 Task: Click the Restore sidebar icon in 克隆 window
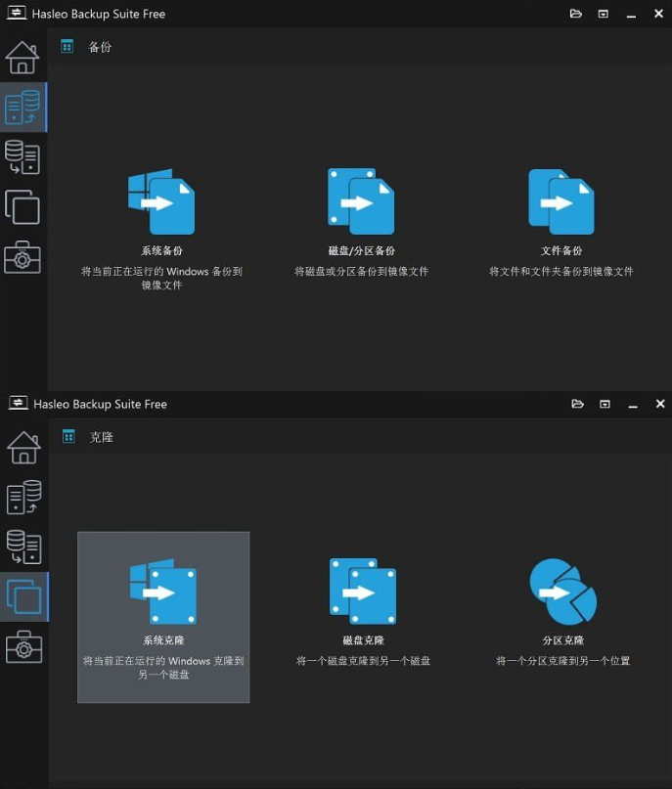point(23,547)
